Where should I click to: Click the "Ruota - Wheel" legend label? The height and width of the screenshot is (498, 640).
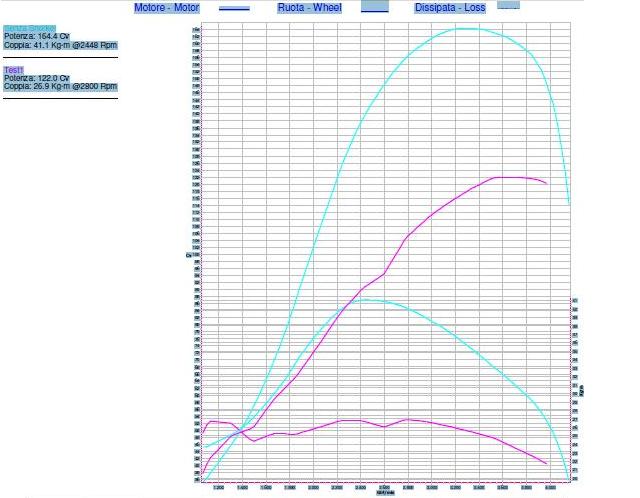pos(309,8)
